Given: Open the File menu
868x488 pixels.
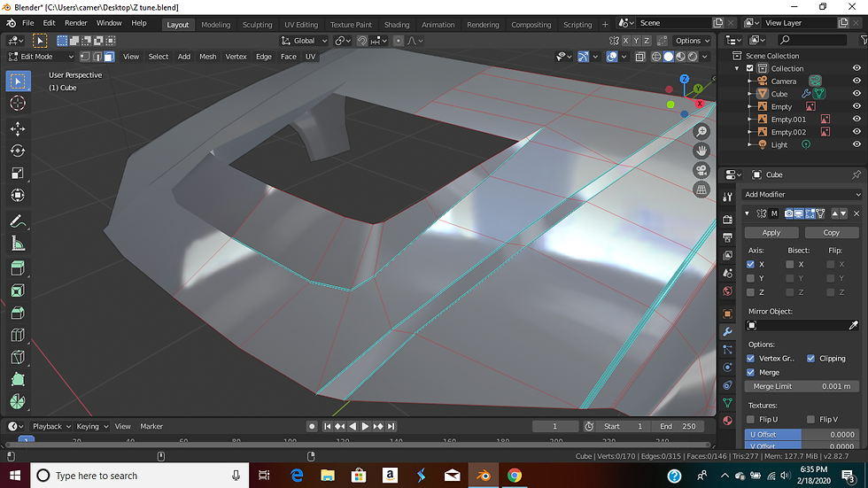Looking at the screenshot, I should pyautogui.click(x=27, y=23).
